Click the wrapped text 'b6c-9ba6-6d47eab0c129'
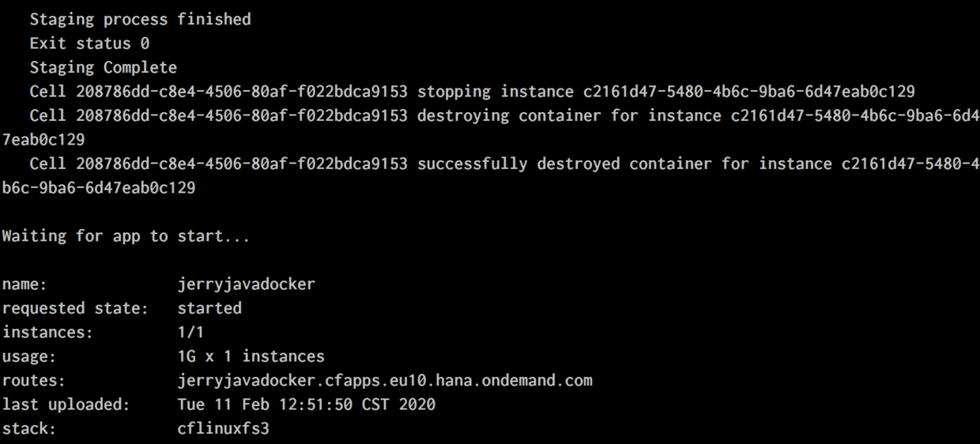The image size is (980, 444). point(98,188)
